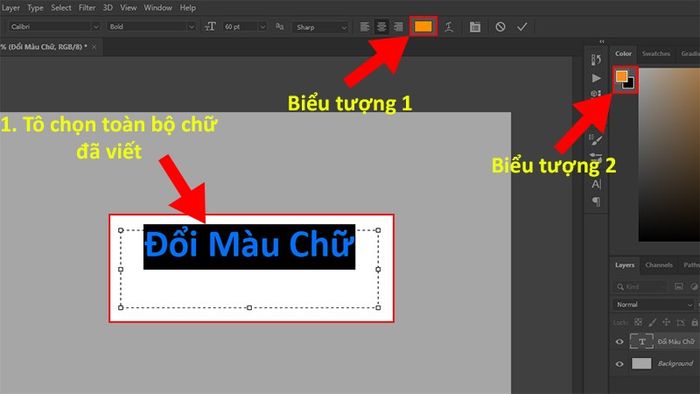Hide the Đổi Màu Chữ text layer
The height and width of the screenshot is (394, 700).
tap(620, 342)
